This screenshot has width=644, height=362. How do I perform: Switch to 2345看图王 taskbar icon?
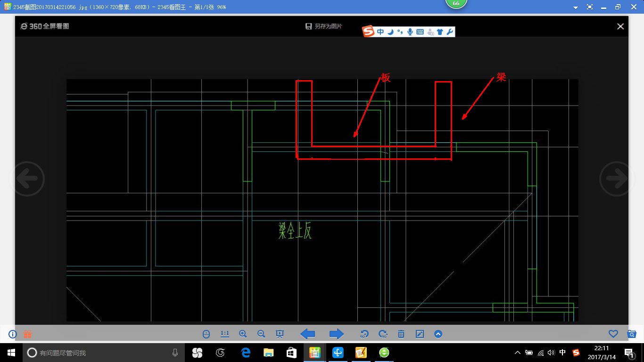pos(314,353)
